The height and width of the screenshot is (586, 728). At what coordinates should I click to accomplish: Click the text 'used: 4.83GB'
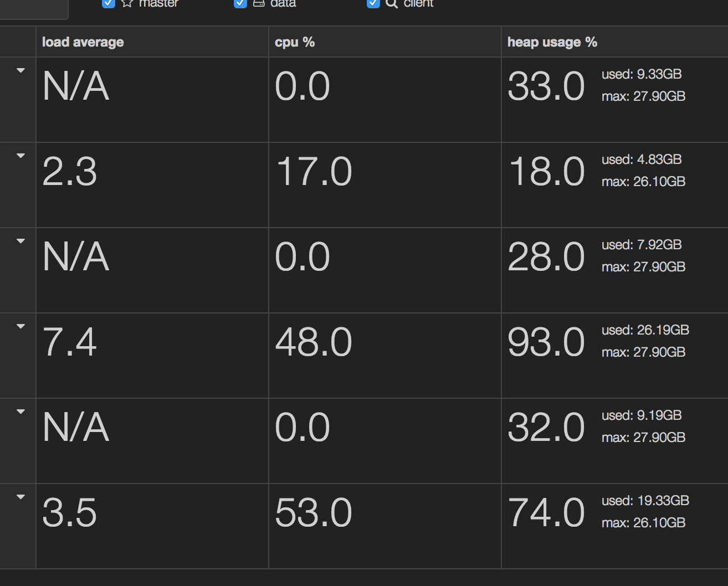pyautogui.click(x=642, y=160)
